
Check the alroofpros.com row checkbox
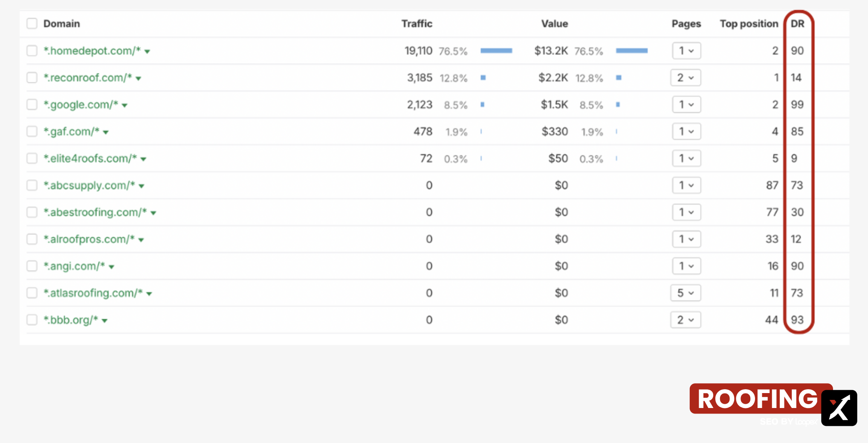click(32, 239)
